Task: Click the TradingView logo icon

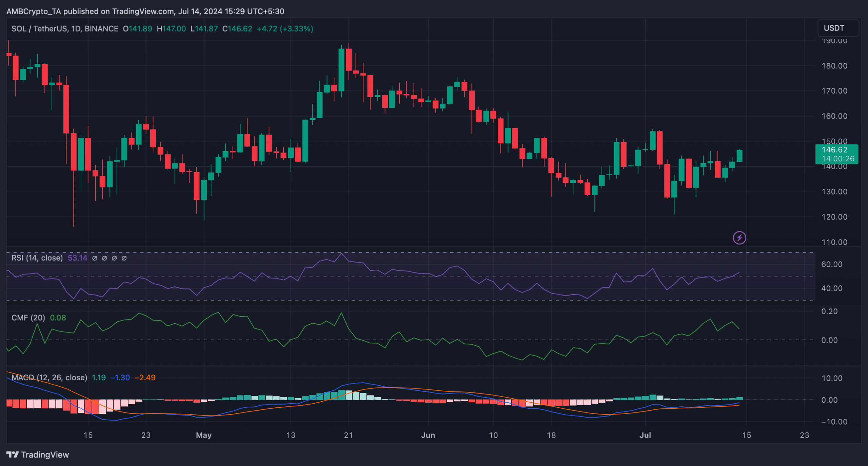Action: coord(13,454)
